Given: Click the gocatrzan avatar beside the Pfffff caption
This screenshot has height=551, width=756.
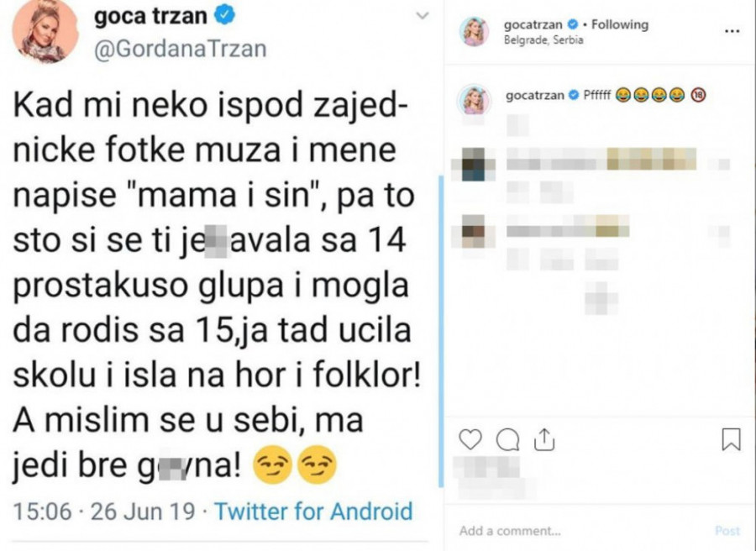Looking at the screenshot, I should [473, 98].
